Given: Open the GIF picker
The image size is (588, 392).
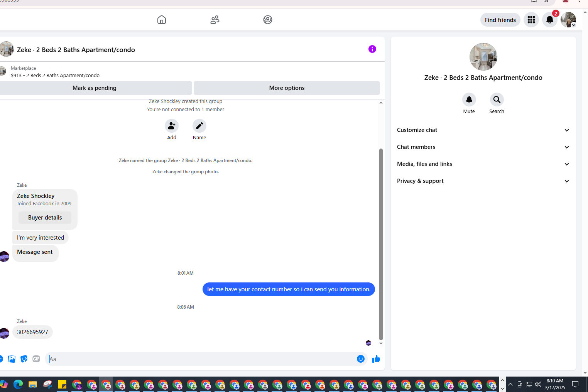Looking at the screenshot, I should (x=36, y=359).
